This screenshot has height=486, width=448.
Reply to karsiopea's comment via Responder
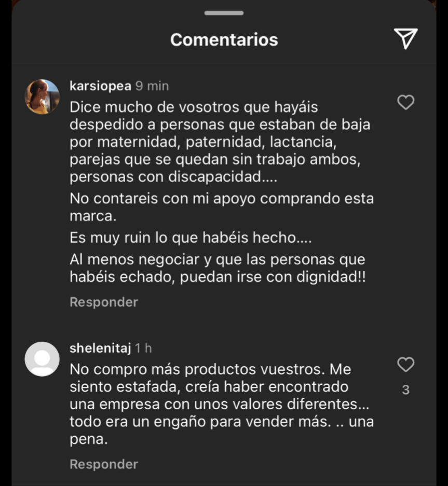pyautogui.click(x=104, y=302)
